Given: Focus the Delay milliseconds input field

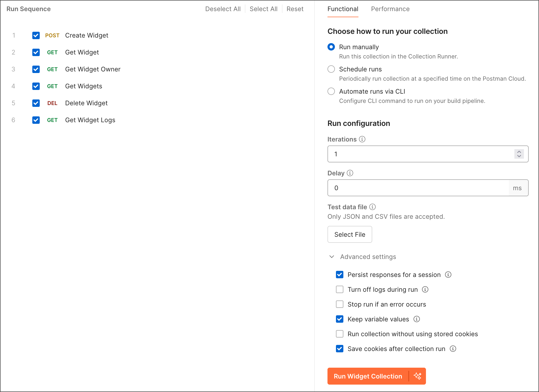Looking at the screenshot, I should click(418, 188).
